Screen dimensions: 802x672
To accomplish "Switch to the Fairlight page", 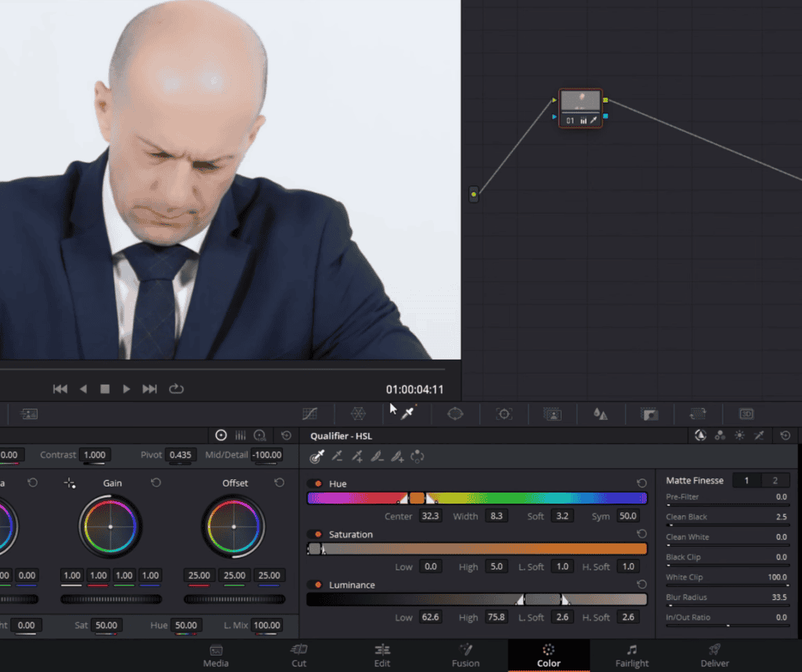I will click(632, 656).
